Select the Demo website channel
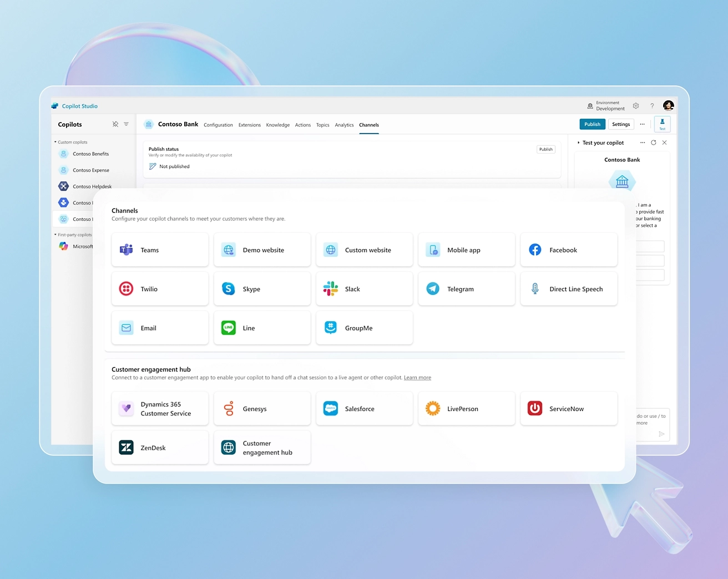The width and height of the screenshot is (728, 579). [262, 250]
